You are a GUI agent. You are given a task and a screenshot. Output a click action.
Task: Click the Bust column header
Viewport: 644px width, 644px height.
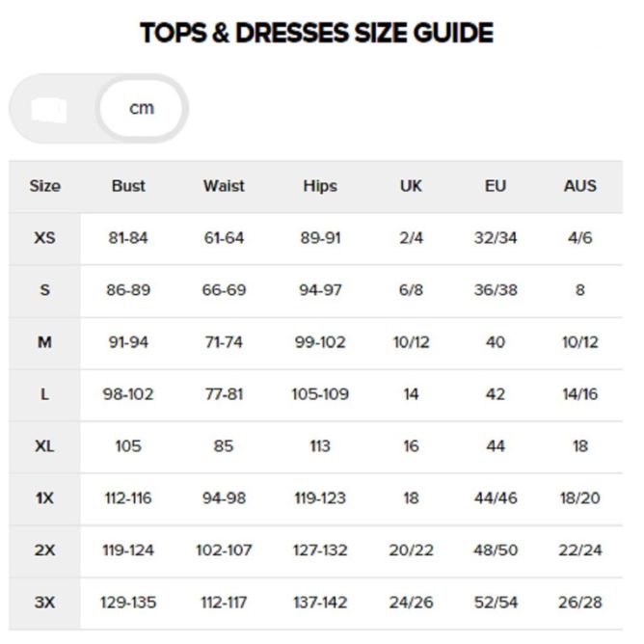128,186
